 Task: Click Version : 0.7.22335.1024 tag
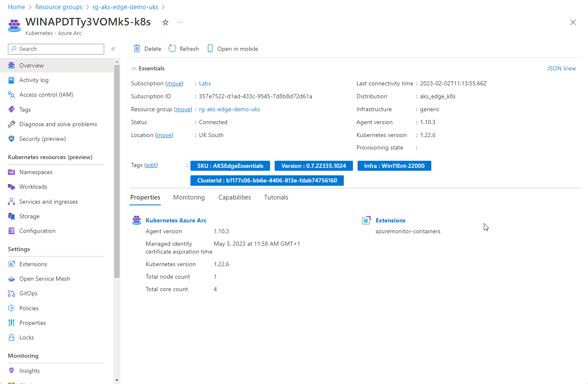click(x=313, y=166)
